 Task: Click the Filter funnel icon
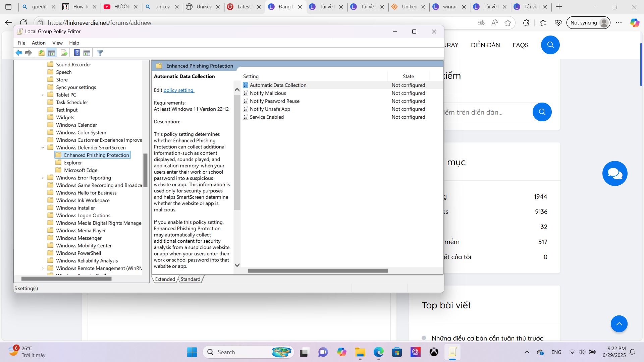pos(100,53)
